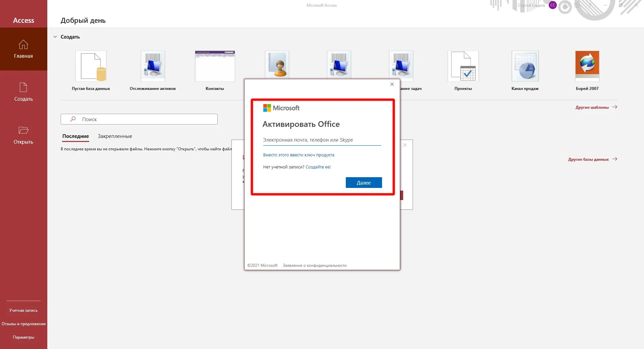Select the Канал продаж template icon
Screen dimensions: 644x349
click(x=525, y=66)
